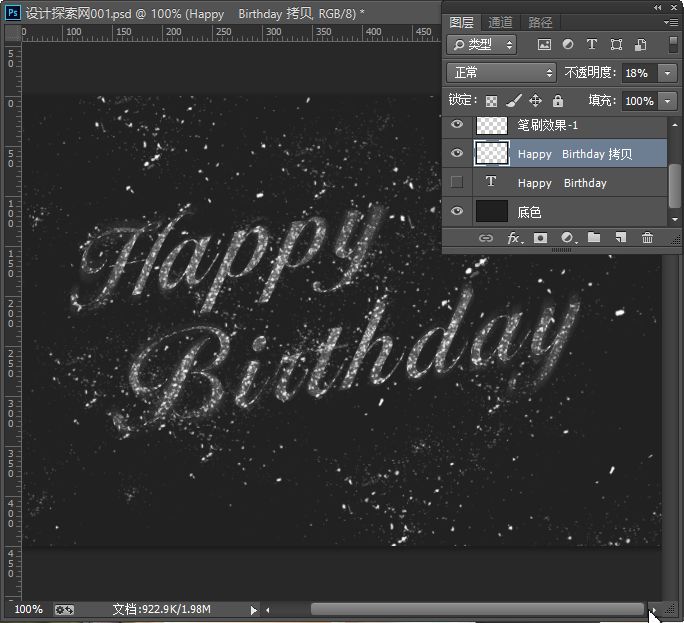Filter layers by adjustment layer type
Screen dimensions: 684x623
coord(568,45)
